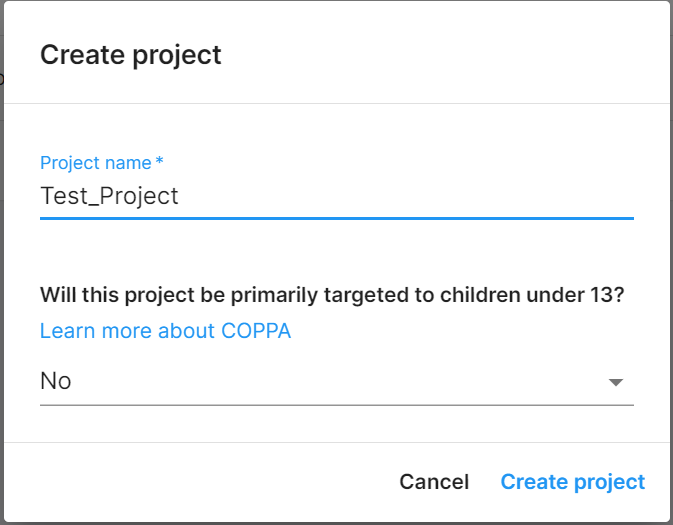Click the dropdown arrow beside No
The width and height of the screenshot is (673, 525).
(x=616, y=382)
